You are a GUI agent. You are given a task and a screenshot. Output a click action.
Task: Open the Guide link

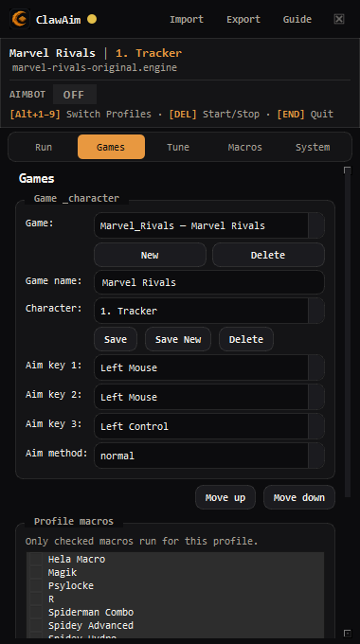297,19
